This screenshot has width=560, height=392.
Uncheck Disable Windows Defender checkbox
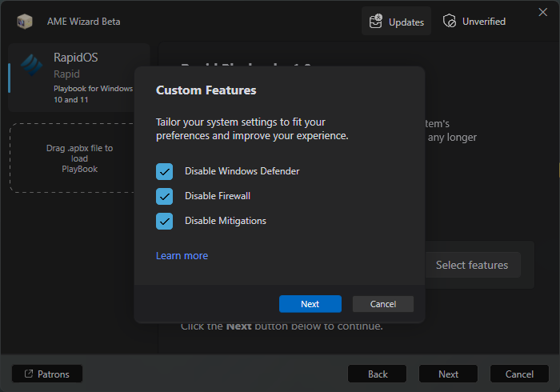[164, 171]
